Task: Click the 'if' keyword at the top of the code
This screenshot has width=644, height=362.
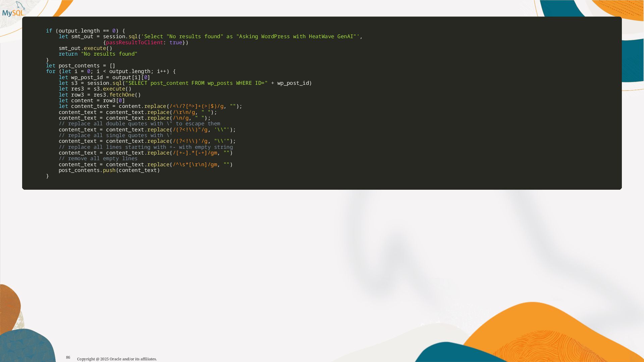Action: click(x=49, y=31)
